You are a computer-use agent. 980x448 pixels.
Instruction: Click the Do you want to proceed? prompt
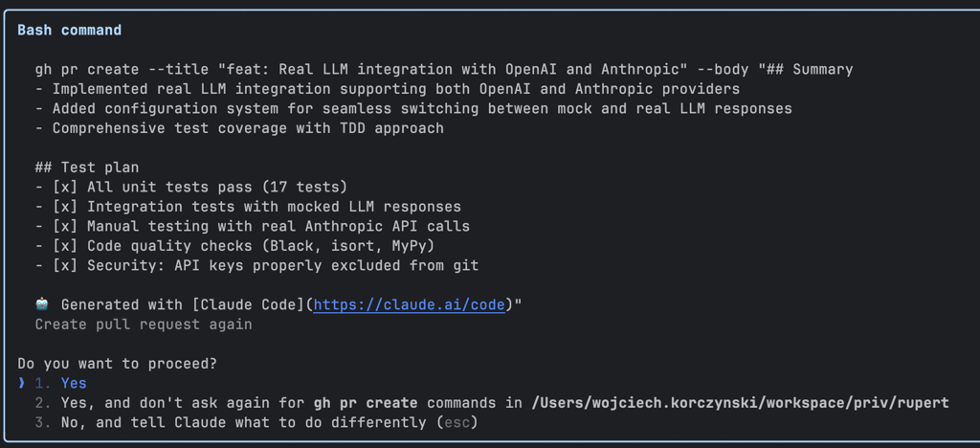pyautogui.click(x=118, y=364)
